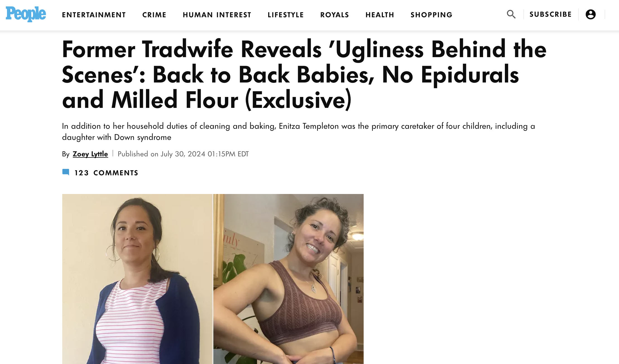This screenshot has width=619, height=364.
Task: Click left photo of woman in cardigan
Action: click(137, 279)
